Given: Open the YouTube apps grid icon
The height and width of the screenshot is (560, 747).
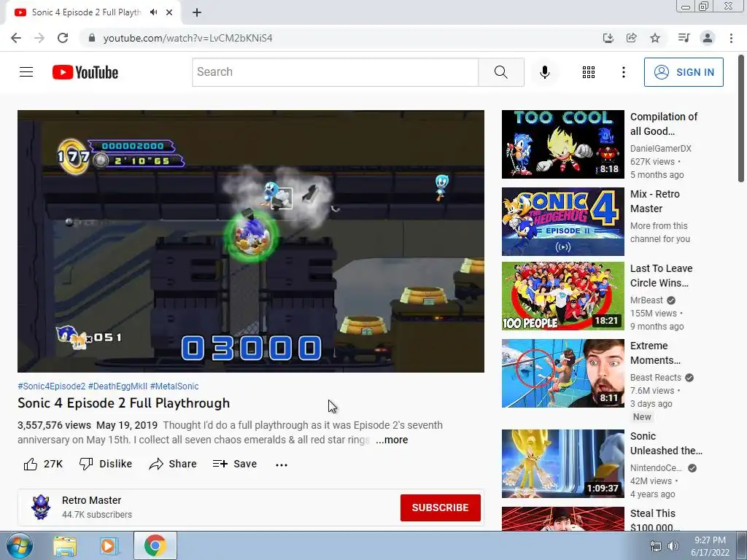Looking at the screenshot, I should point(589,72).
